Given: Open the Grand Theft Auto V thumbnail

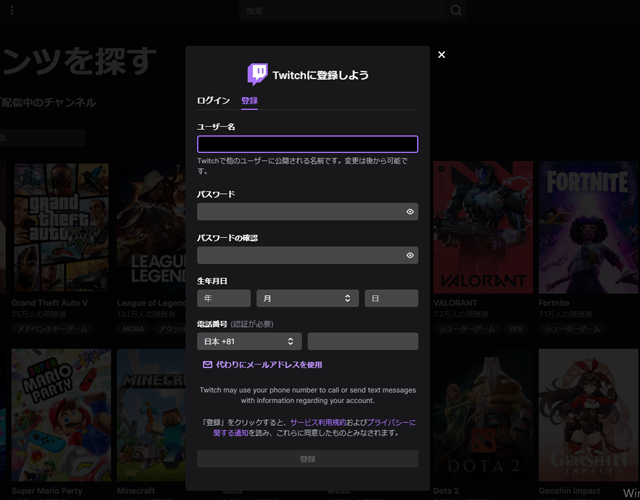Looking at the screenshot, I should pos(61,228).
